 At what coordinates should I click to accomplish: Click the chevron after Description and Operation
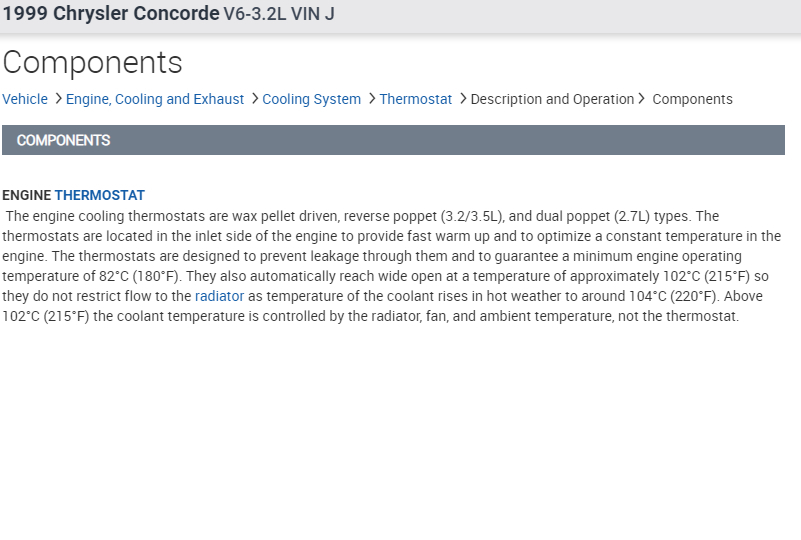[x=642, y=99]
